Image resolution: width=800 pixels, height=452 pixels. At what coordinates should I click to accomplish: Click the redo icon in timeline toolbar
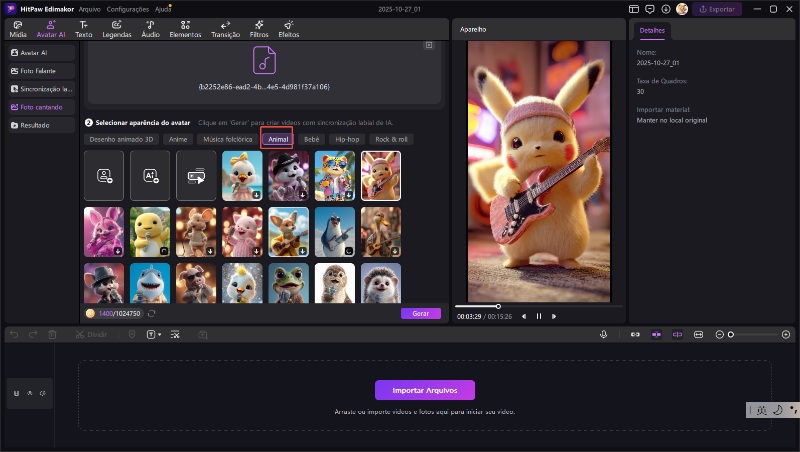[33, 335]
